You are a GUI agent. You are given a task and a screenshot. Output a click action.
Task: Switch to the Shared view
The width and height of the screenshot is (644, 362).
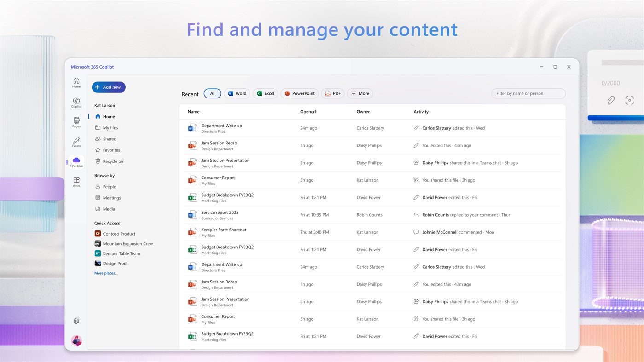tap(110, 138)
